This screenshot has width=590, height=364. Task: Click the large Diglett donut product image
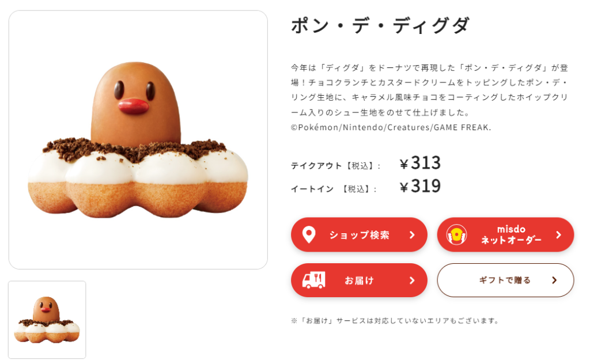138,140
